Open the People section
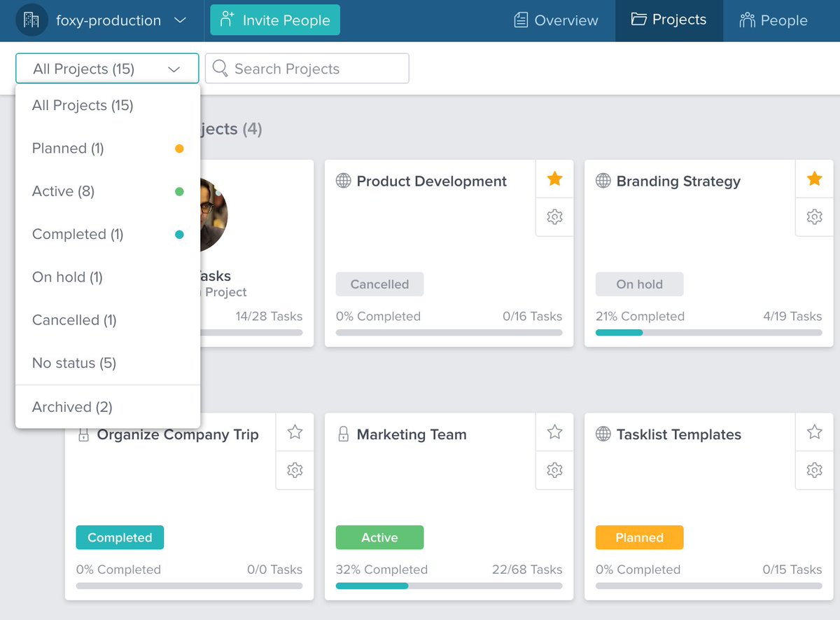840x620 pixels. [773, 20]
